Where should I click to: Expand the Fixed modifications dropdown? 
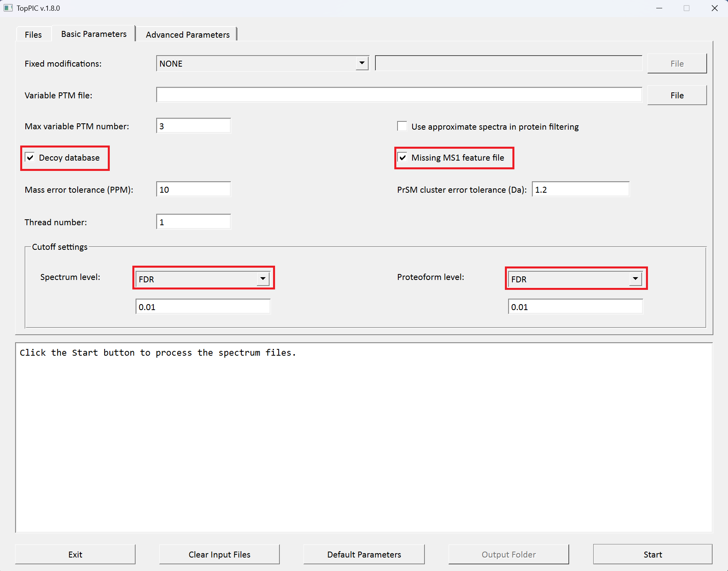click(x=361, y=63)
